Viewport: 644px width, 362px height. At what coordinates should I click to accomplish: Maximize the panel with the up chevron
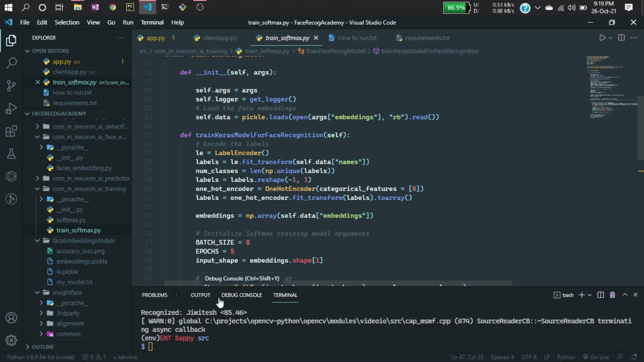pyautogui.click(x=625, y=295)
